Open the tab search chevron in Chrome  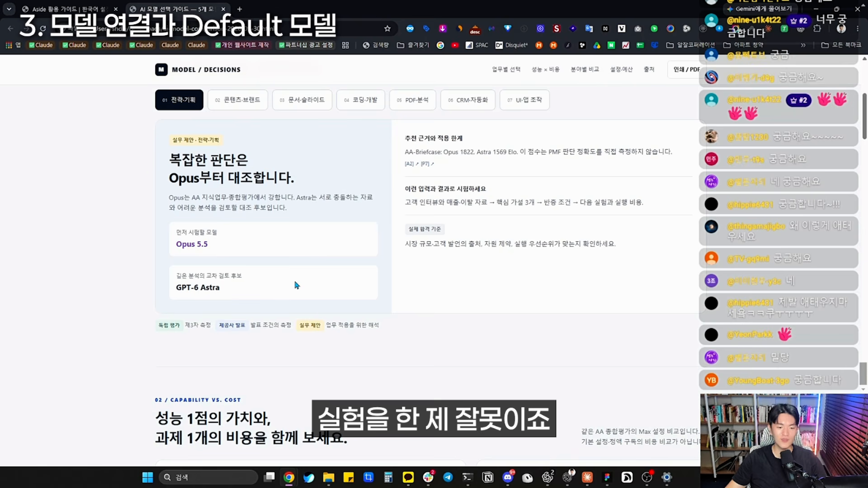tap(9, 9)
